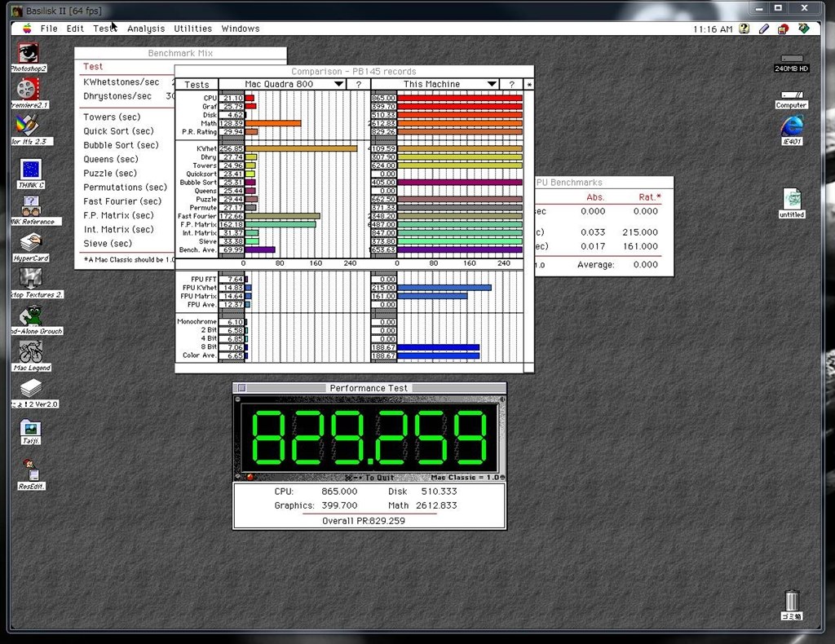Select the Stand-Alone Grouch icon
This screenshot has width=835, height=644.
click(31, 315)
